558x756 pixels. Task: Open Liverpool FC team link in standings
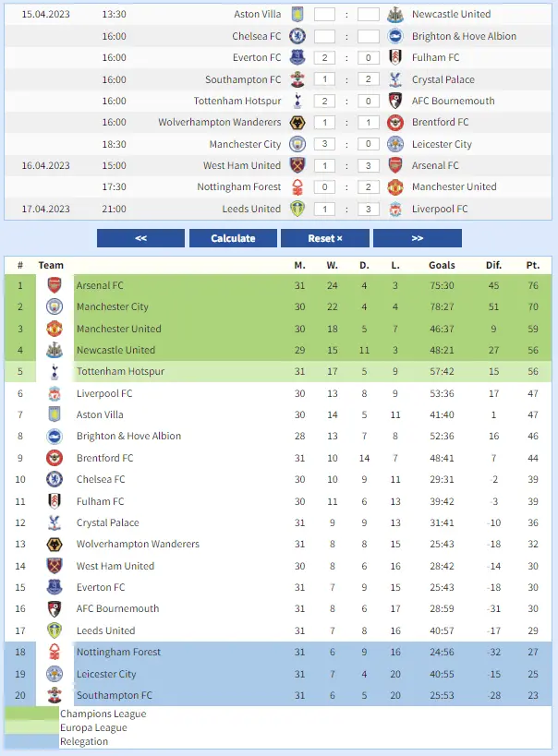tap(104, 393)
